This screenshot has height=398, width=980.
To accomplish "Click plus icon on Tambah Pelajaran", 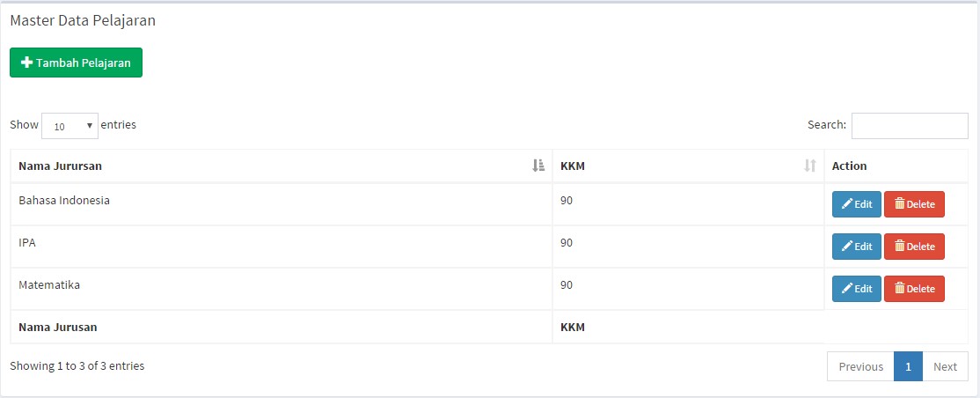I will (26, 63).
